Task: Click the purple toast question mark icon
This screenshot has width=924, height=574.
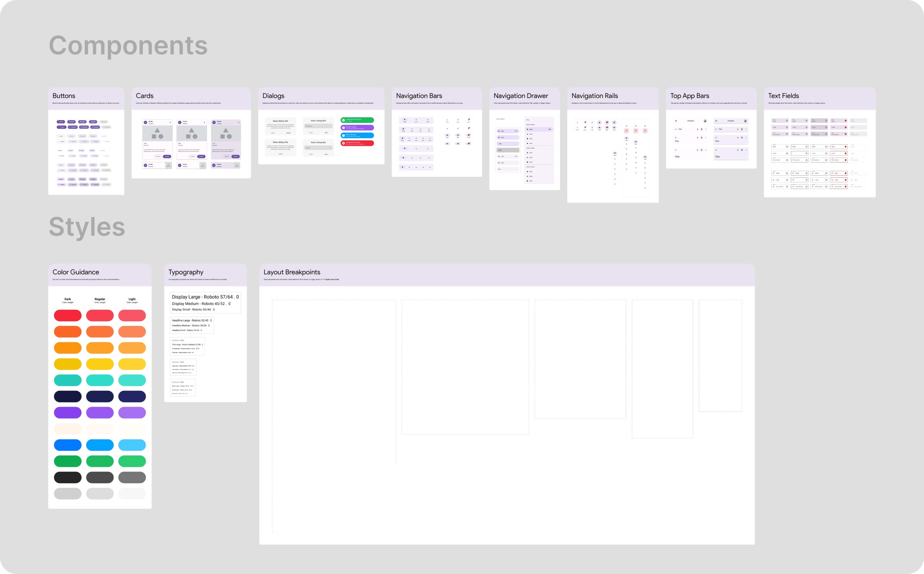Action: tap(344, 128)
